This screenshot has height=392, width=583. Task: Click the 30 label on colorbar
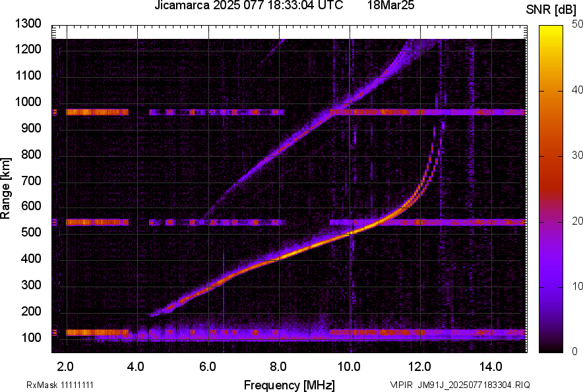tap(577, 155)
